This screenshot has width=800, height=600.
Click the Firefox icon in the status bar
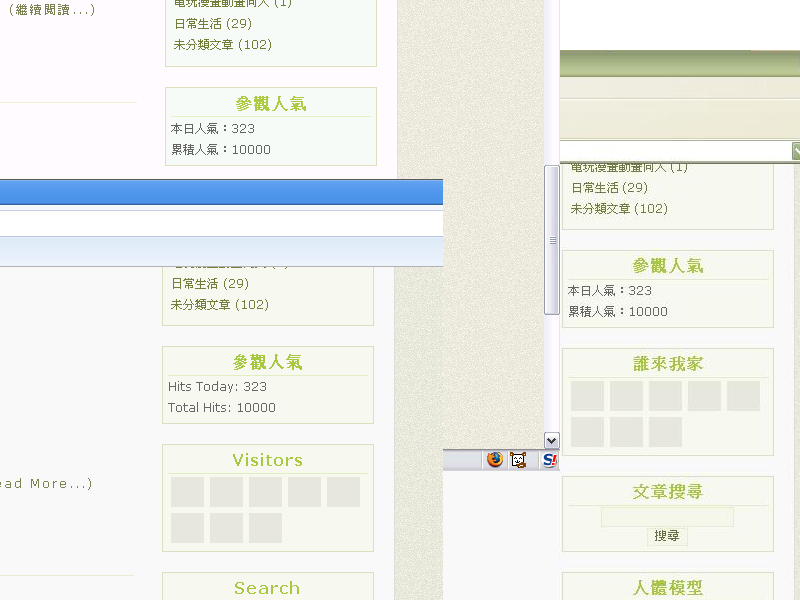(494, 460)
